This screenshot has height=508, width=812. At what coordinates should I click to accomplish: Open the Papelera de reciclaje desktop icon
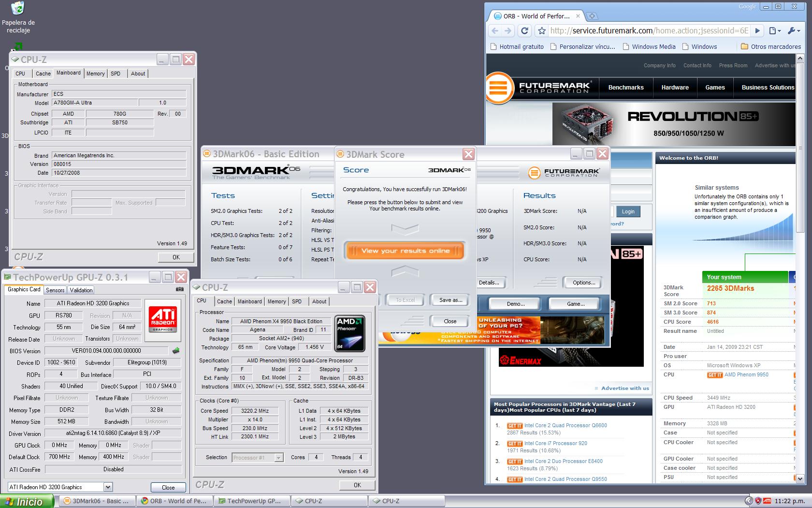coord(18,17)
